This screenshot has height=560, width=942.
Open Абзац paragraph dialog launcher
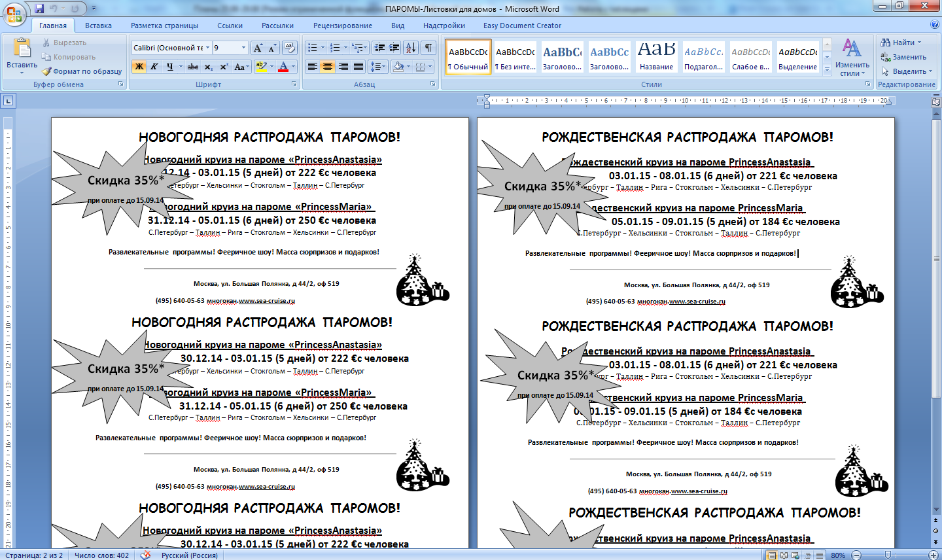coord(433,84)
